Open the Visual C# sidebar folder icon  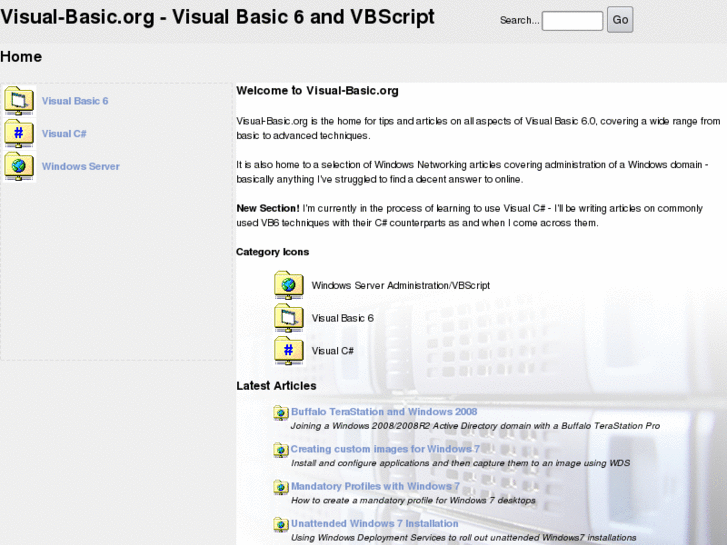(19, 134)
